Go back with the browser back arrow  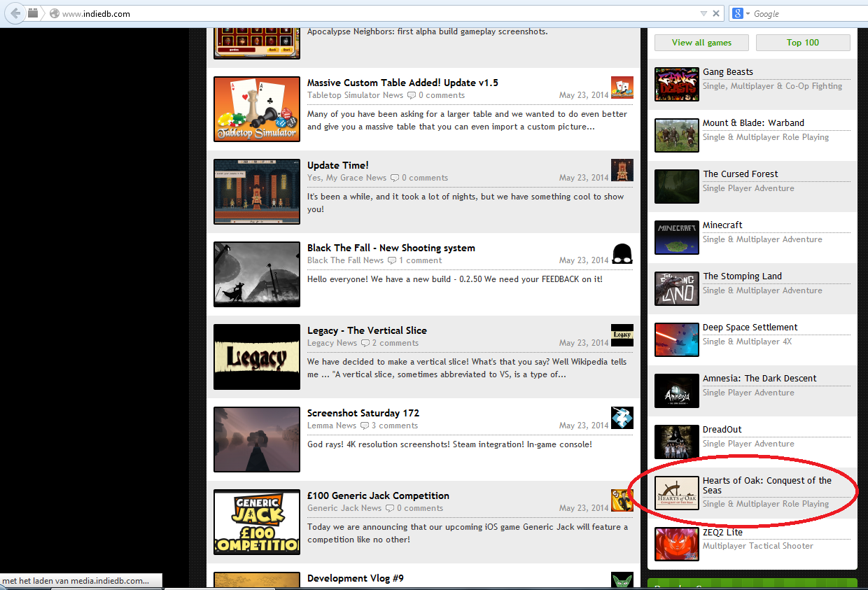point(15,13)
